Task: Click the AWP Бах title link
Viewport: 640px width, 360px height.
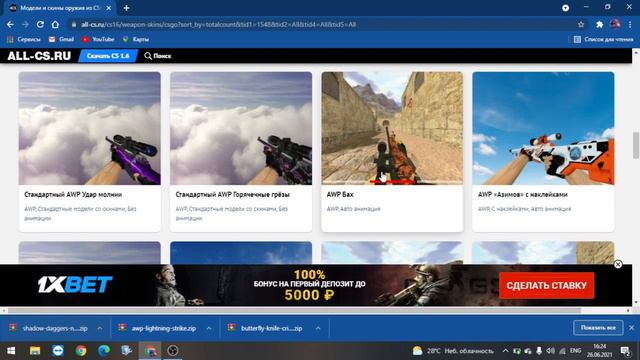Action: pyautogui.click(x=340, y=194)
